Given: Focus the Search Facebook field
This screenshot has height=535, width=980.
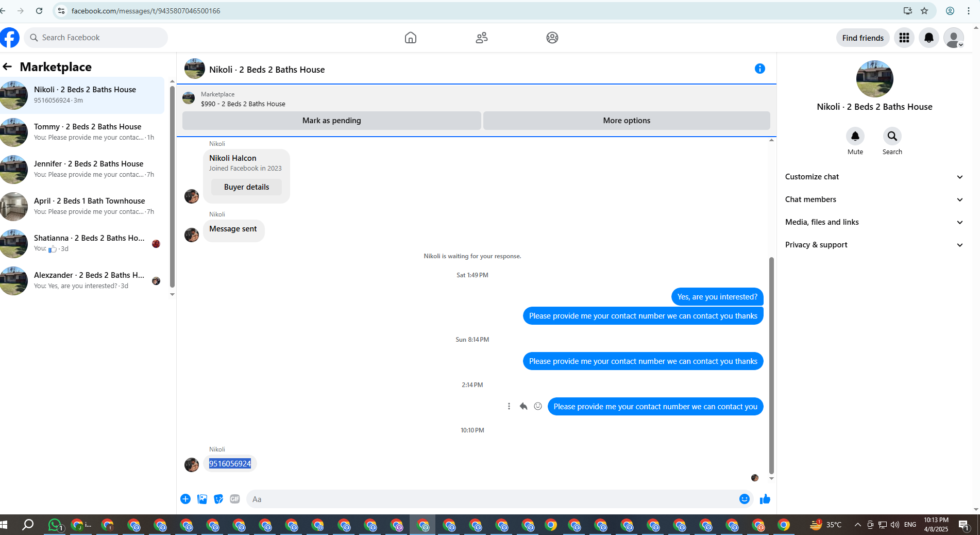Looking at the screenshot, I should [96, 38].
